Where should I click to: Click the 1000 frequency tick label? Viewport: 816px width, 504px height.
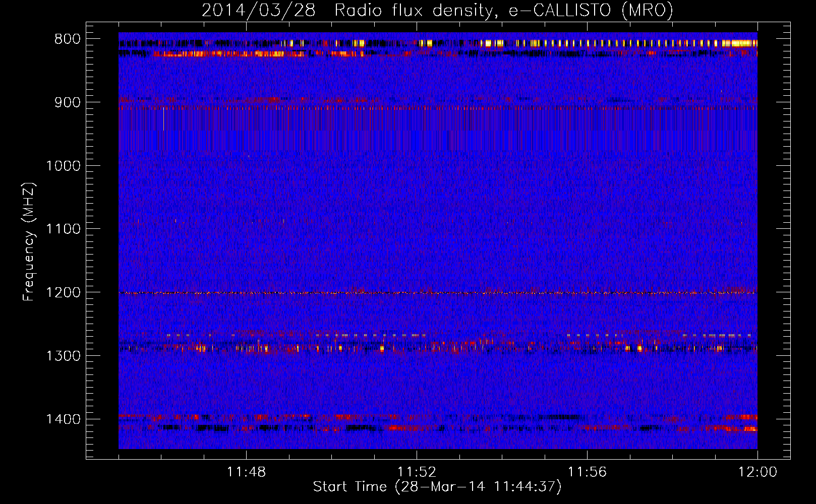tap(63, 166)
